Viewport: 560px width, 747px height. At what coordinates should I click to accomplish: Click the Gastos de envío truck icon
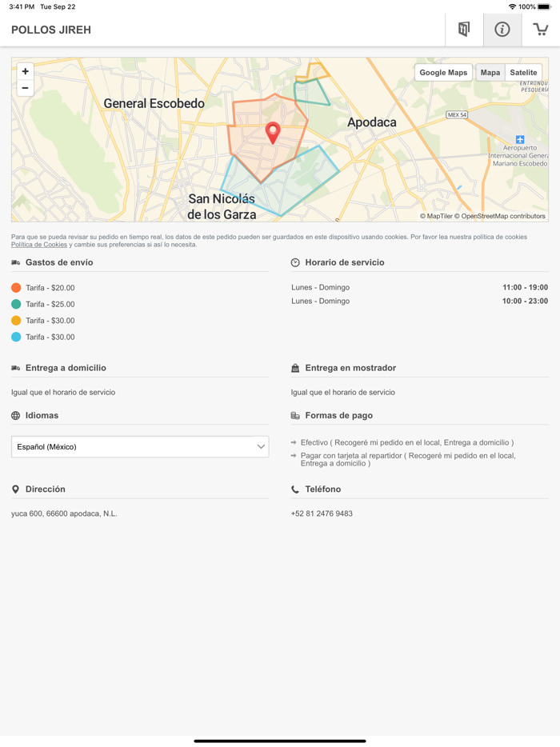(x=16, y=262)
